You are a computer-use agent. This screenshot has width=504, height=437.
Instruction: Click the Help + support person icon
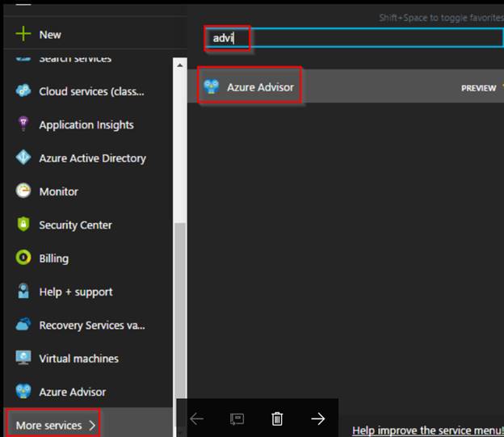(23, 291)
